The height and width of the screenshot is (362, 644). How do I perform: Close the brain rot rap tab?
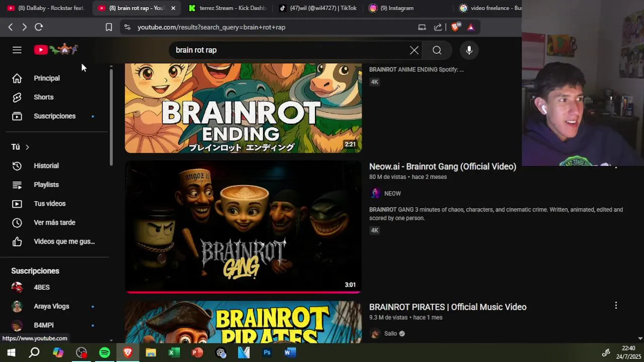[174, 8]
